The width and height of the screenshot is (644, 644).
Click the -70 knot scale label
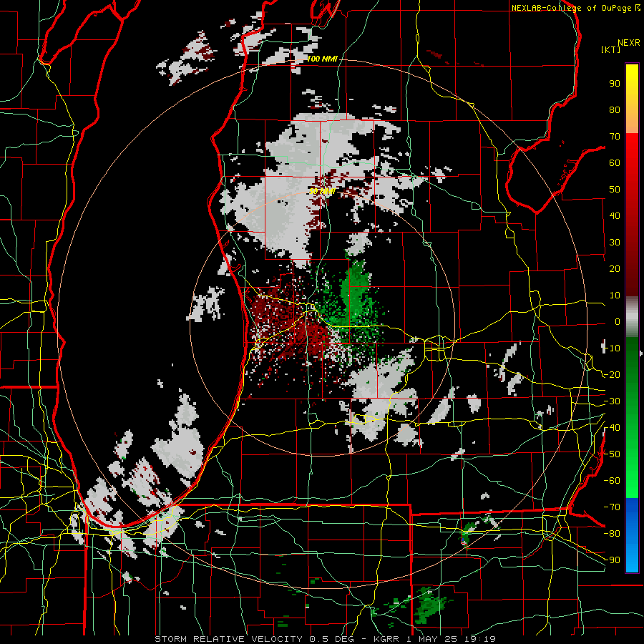612,507
